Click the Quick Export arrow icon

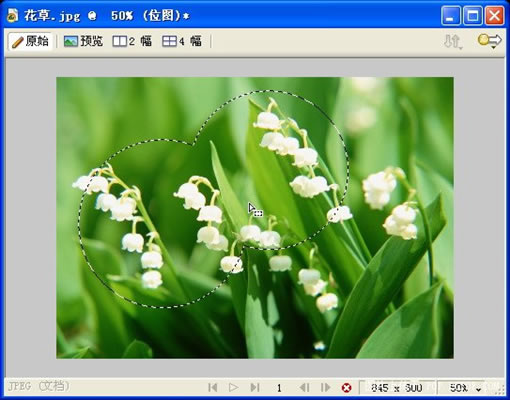pos(490,41)
